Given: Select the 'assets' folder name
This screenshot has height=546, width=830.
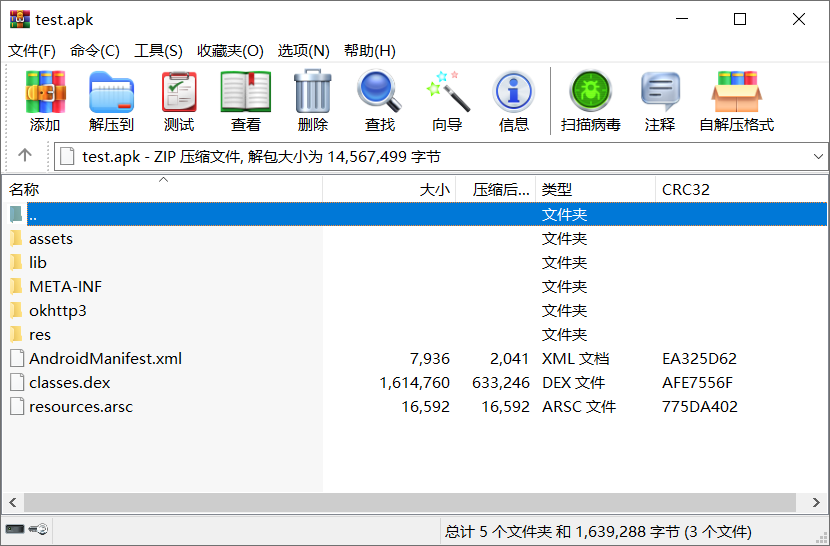Looking at the screenshot, I should tap(51, 239).
